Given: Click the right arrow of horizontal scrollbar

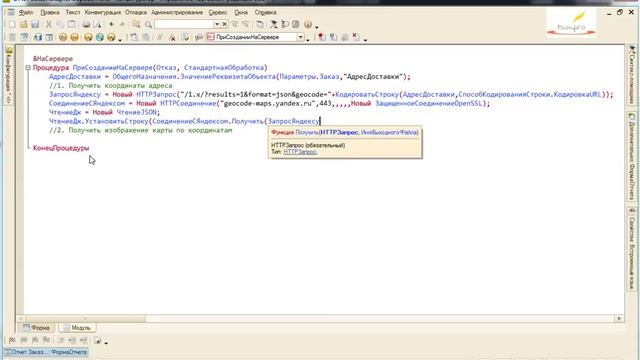Looking at the screenshot, I should [x=619, y=318].
